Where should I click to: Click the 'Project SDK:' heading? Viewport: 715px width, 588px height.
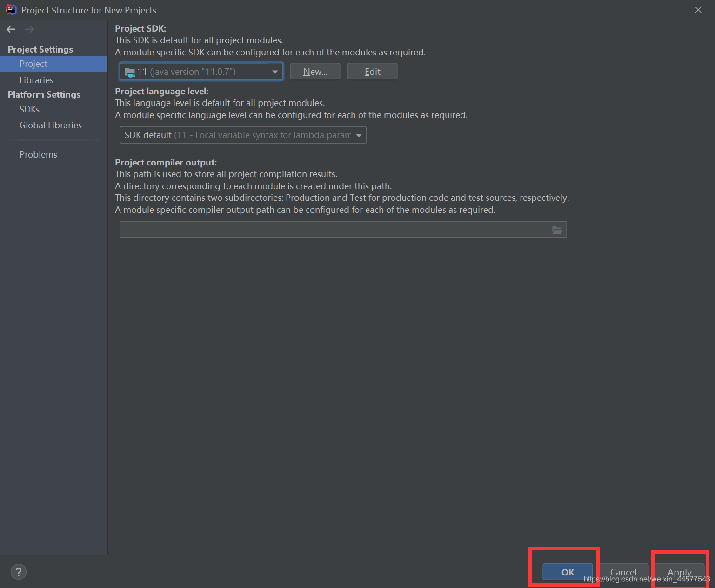pyautogui.click(x=140, y=28)
